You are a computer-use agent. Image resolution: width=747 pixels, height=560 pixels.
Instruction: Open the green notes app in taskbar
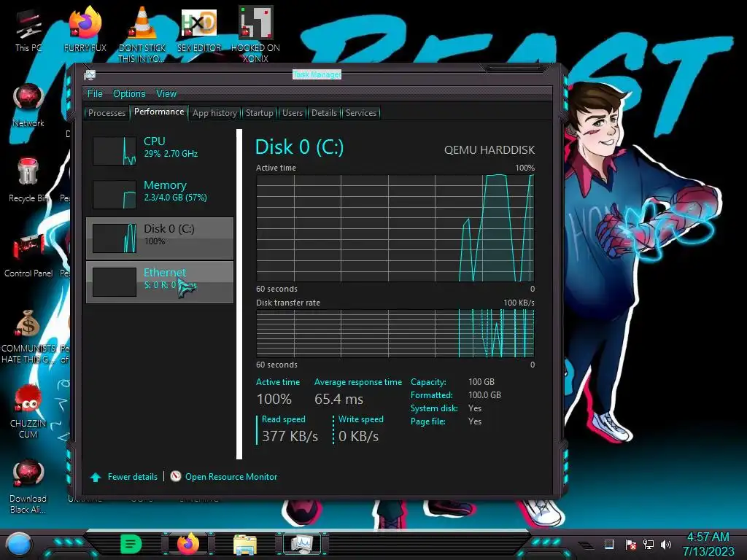point(131,544)
